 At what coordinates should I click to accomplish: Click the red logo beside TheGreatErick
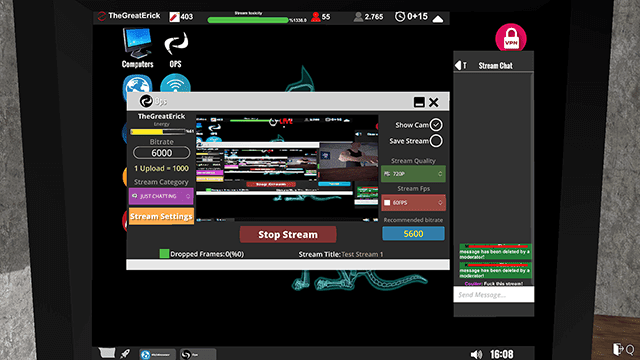102,16
